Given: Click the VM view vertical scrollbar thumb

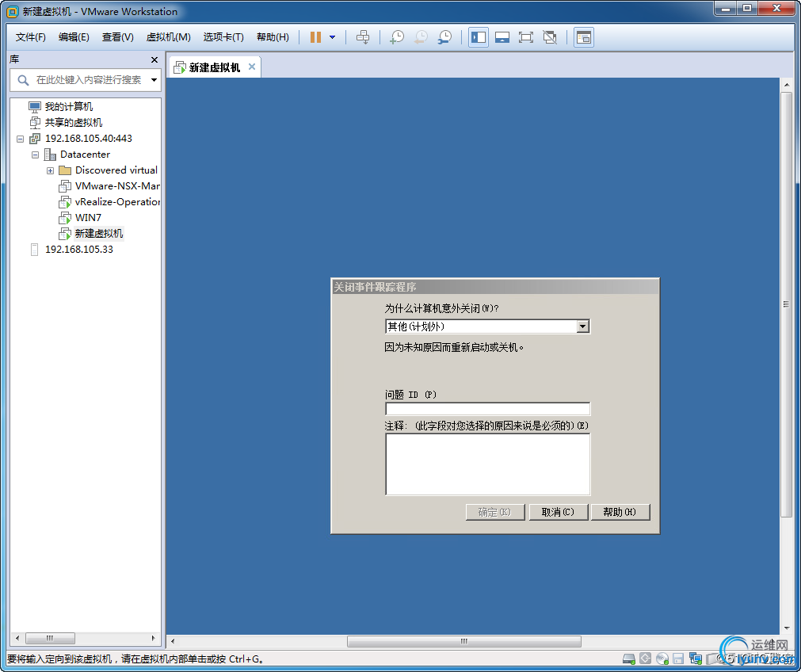Looking at the screenshot, I should point(786,305).
